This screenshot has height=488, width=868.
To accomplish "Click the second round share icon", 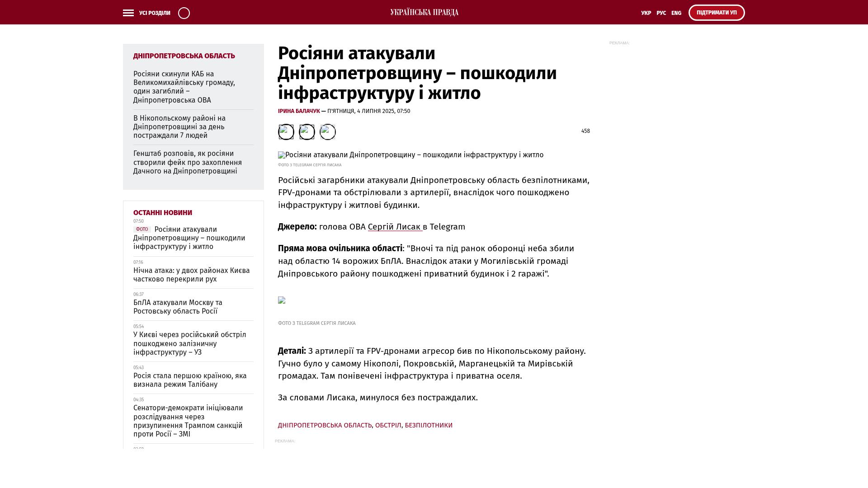I will click(307, 132).
